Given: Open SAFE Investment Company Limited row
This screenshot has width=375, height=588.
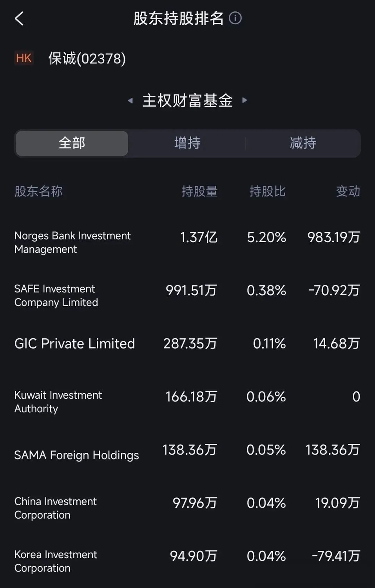Looking at the screenshot, I should pyautogui.click(x=187, y=296).
